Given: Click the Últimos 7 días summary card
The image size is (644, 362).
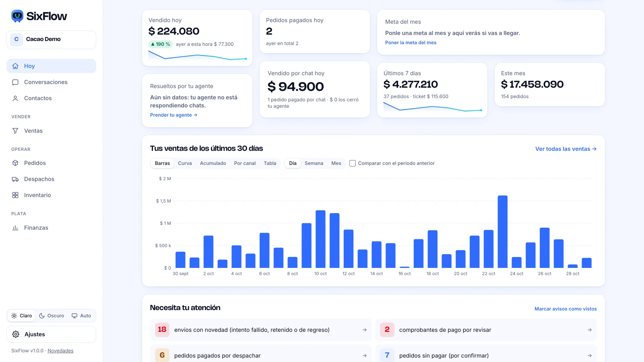Looking at the screenshot, I should point(432,90).
